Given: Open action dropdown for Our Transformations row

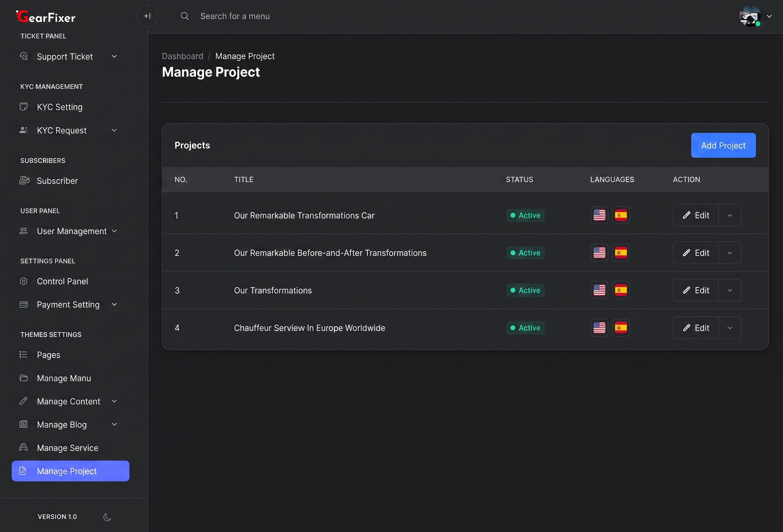Looking at the screenshot, I should pos(730,290).
